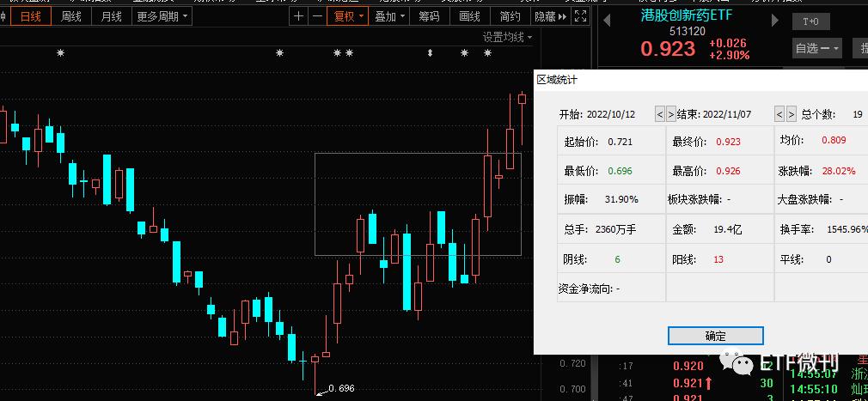The height and width of the screenshot is (401, 868).
Task: Click the current price 0.923 in header
Action: (668, 49)
